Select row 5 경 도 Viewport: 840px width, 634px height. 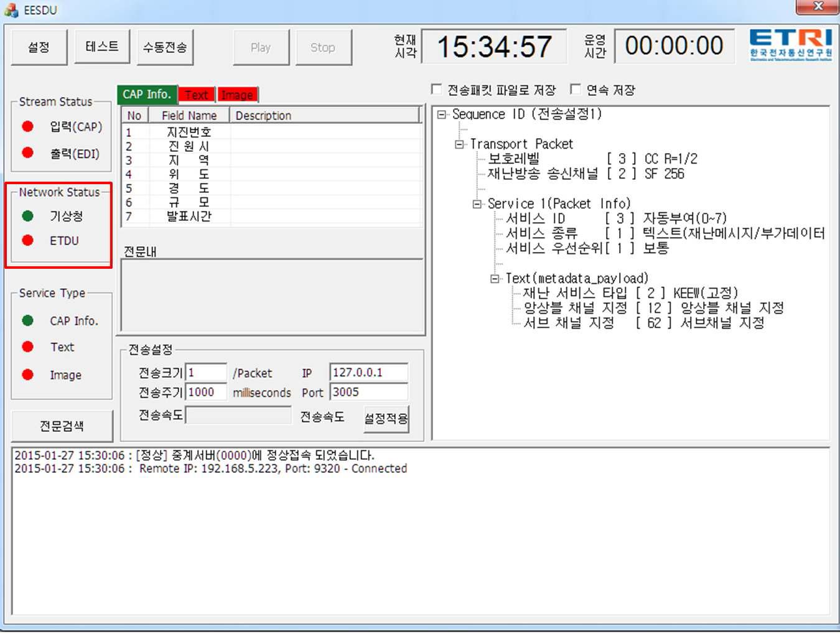[x=271, y=188]
